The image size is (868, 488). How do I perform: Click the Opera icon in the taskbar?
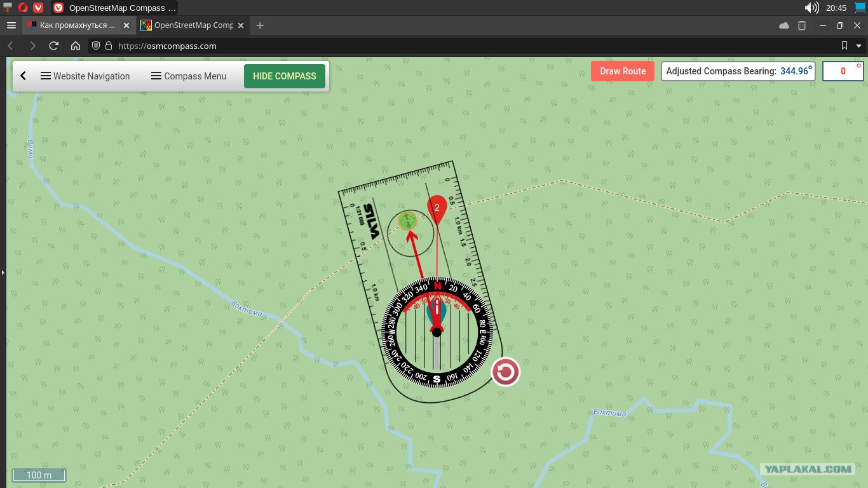point(23,8)
